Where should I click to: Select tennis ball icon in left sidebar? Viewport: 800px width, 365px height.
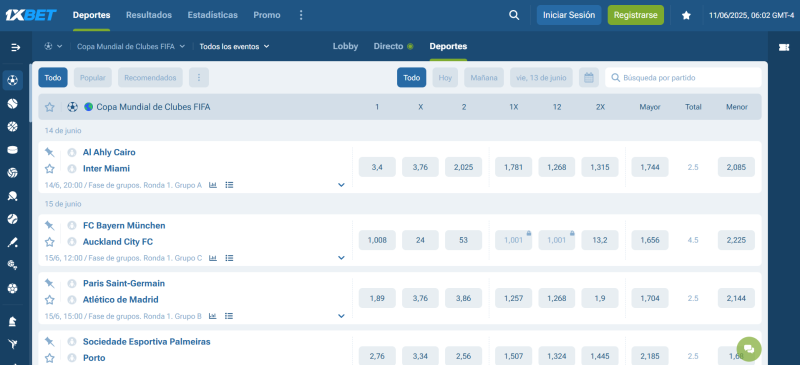(13, 104)
